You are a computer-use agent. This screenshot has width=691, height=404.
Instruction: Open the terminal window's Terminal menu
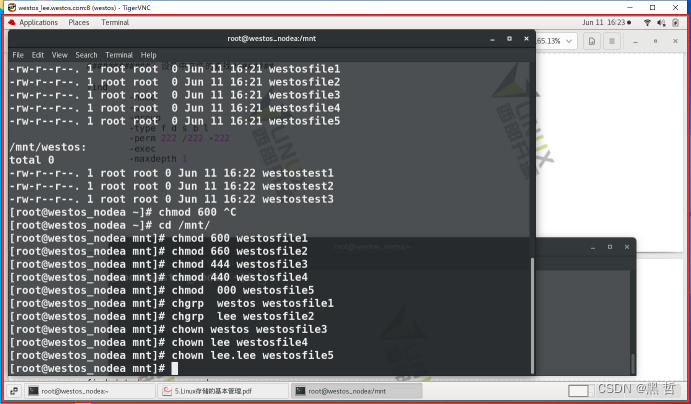click(x=119, y=55)
